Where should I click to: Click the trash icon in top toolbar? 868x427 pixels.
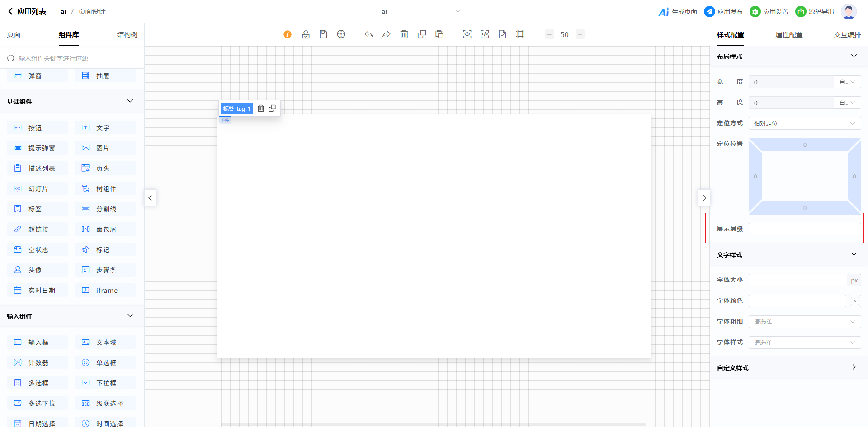(x=404, y=34)
